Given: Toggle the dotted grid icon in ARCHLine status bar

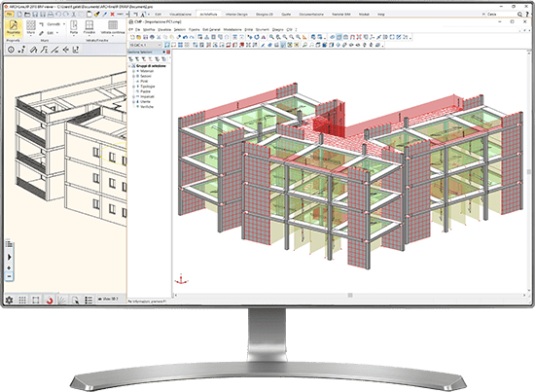Looking at the screenshot, I should pos(22,300).
